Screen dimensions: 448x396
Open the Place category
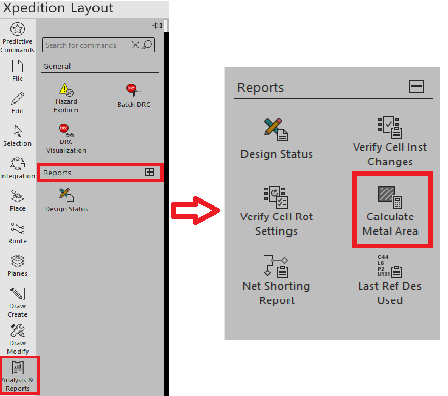[x=17, y=201]
